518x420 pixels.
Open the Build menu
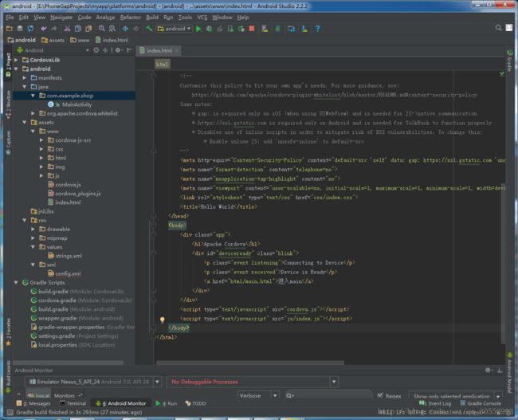[x=152, y=18]
